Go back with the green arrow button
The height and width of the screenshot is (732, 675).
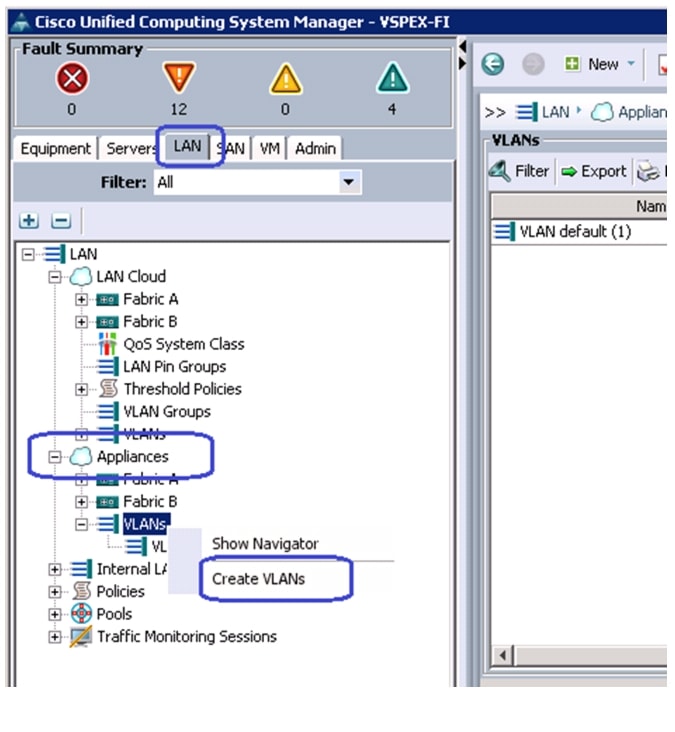pos(492,63)
